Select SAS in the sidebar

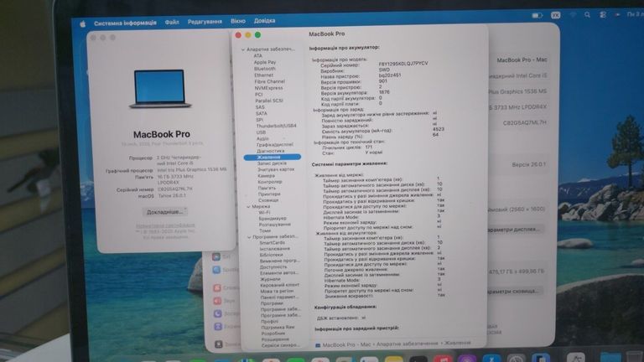pyautogui.click(x=260, y=107)
